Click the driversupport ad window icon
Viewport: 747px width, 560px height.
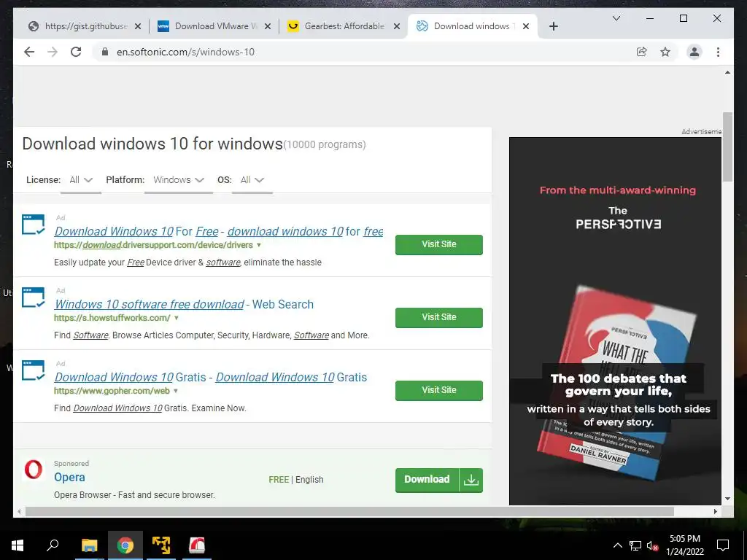pos(34,225)
